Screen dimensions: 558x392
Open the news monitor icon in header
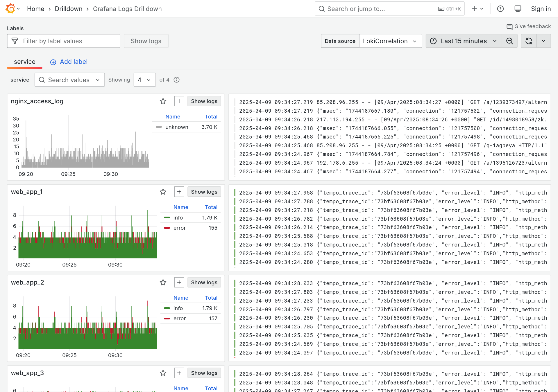(518, 9)
